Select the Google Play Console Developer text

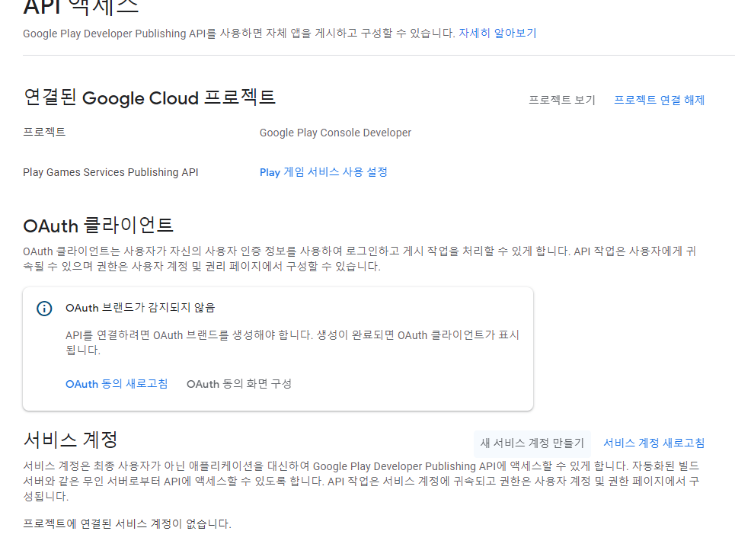point(335,133)
